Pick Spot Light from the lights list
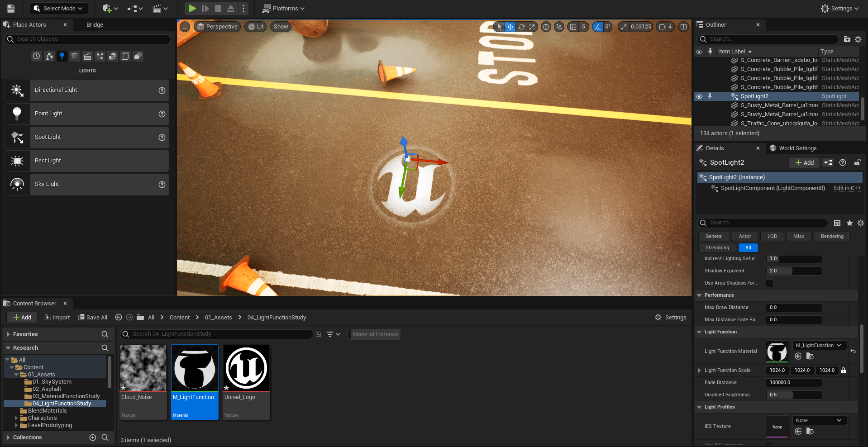The image size is (868, 447). 87,137
